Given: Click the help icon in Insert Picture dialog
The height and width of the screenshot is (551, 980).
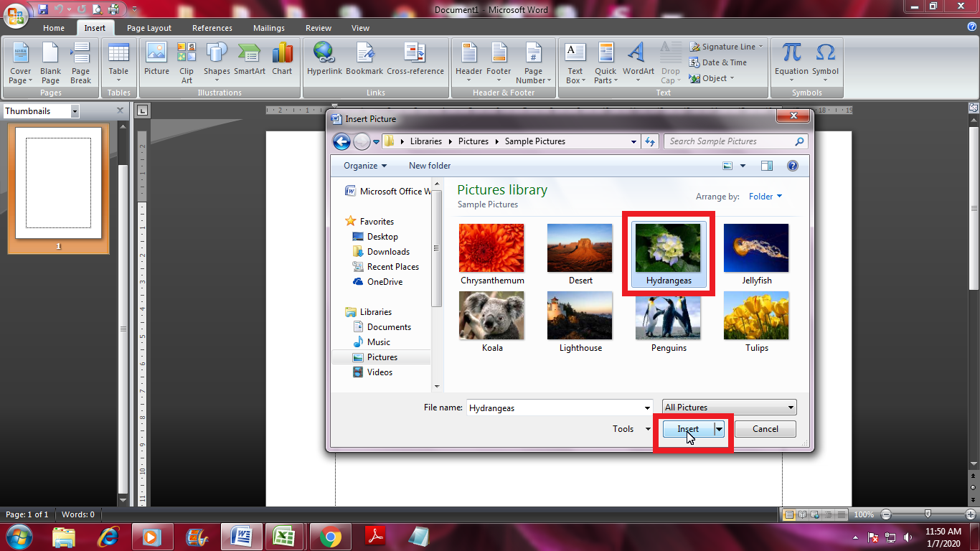Looking at the screenshot, I should (x=793, y=166).
